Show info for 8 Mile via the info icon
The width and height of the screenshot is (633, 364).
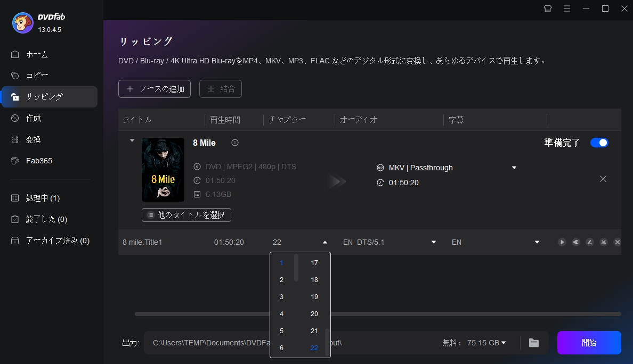[x=235, y=143]
